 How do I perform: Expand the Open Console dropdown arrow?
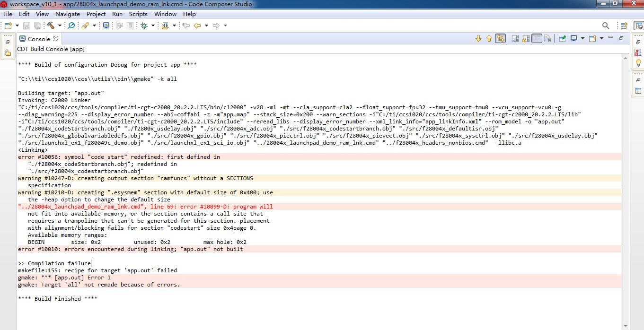(601, 39)
